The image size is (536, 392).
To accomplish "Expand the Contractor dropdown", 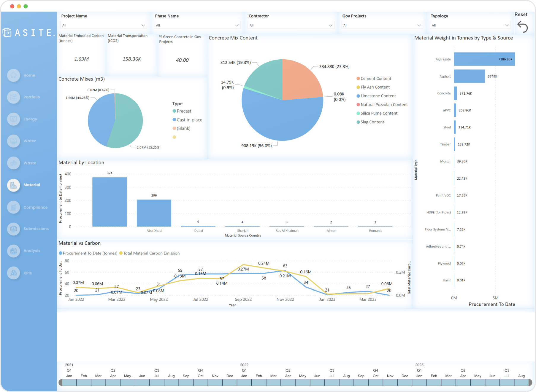I will click(x=291, y=25).
